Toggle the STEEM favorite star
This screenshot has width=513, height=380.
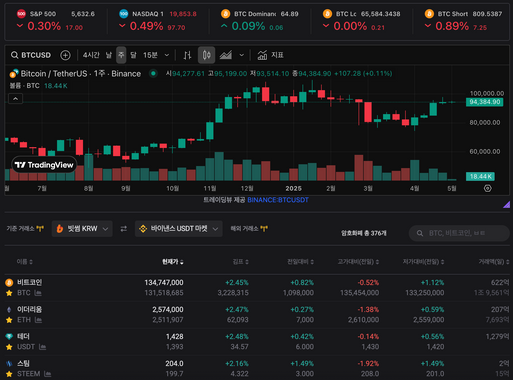coord(9,374)
